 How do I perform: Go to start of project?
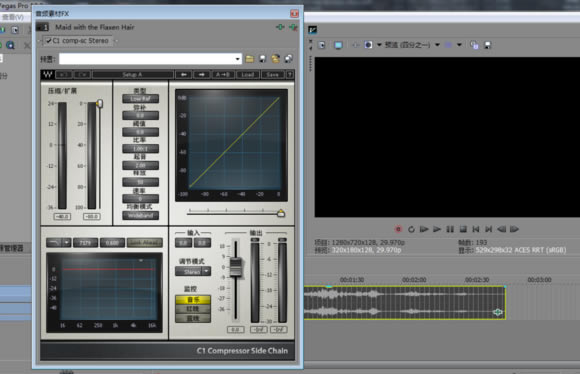coord(476,229)
